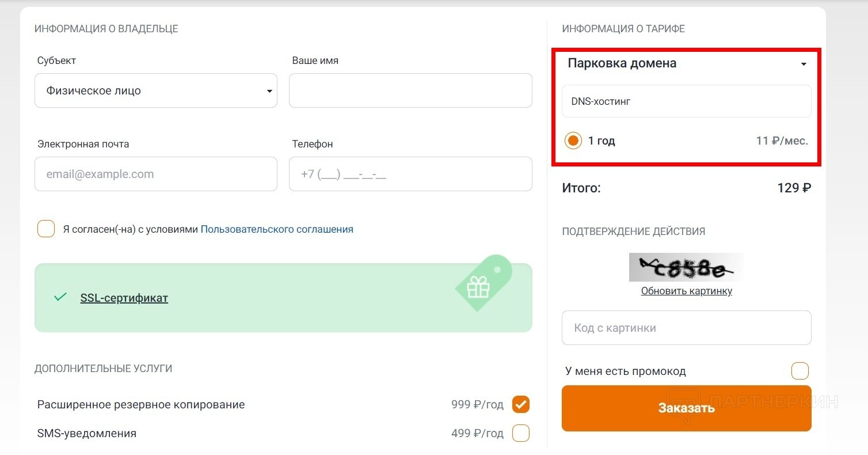Click the Электронная почта email field

(155, 174)
